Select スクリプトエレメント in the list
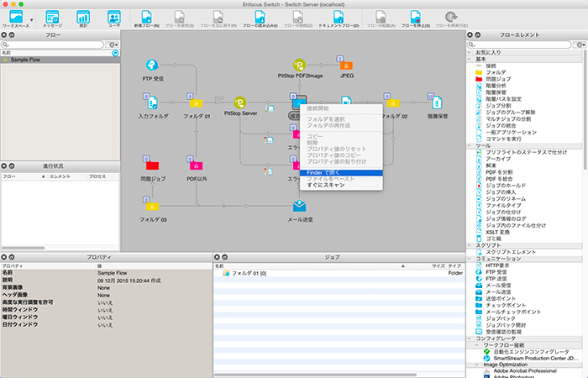The height and width of the screenshot is (378, 588). pos(511,252)
